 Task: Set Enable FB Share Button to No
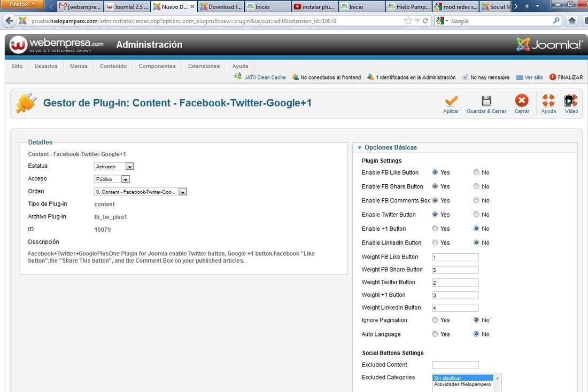click(x=476, y=186)
